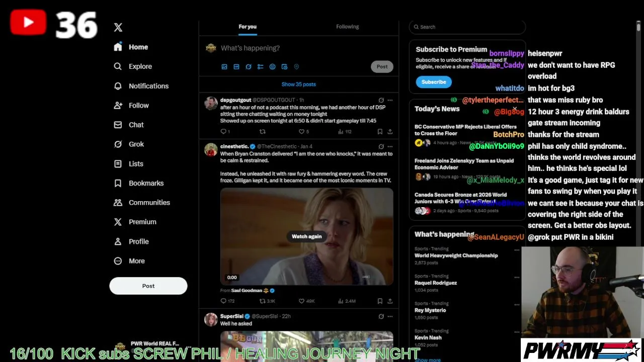Image resolution: width=644 pixels, height=362 pixels.
Task: Open more options on cinesthetic post
Action: pos(390,146)
